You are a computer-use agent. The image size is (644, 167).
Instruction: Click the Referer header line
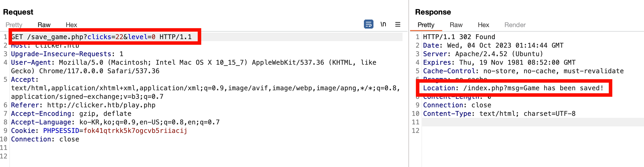(83, 105)
